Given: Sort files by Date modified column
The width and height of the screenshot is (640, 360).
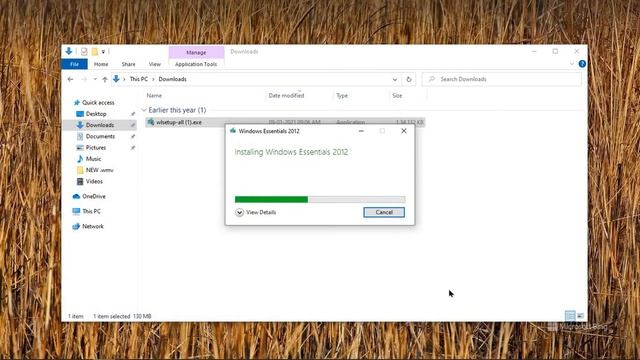Looking at the screenshot, I should coord(286,96).
